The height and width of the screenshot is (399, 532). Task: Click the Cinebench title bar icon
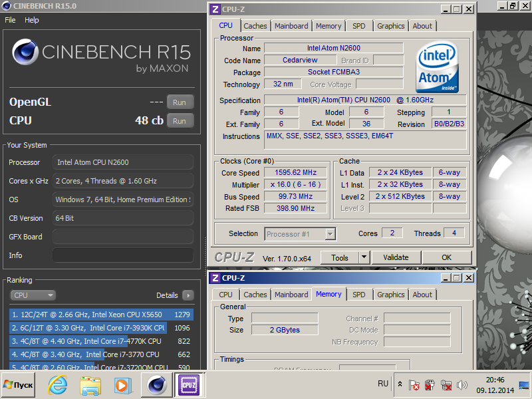point(7,6)
